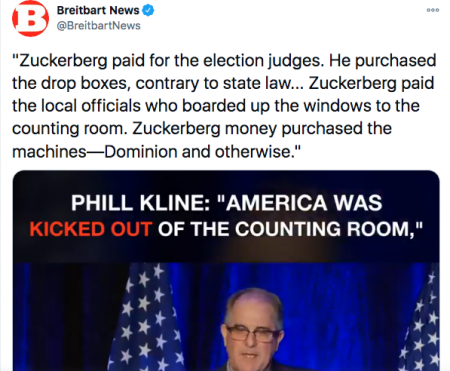Screen dimensions: 450x371
Task: Open the tweet's three-dot more options menu
Action: [433, 10]
